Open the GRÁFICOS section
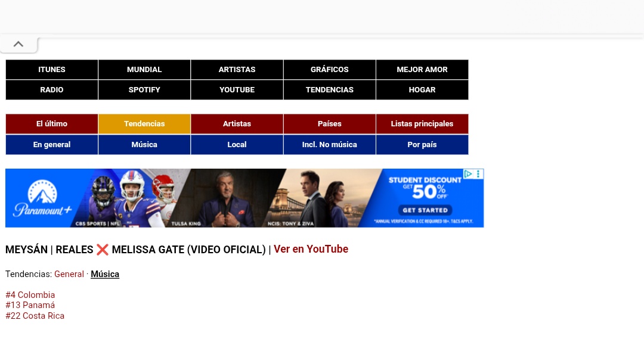The height and width of the screenshot is (345, 644). coord(329,69)
